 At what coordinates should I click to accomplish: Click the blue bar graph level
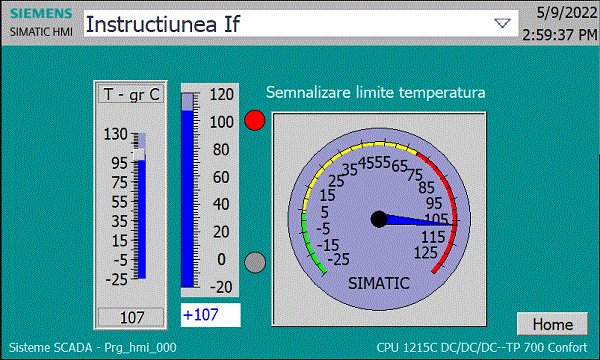point(187,199)
